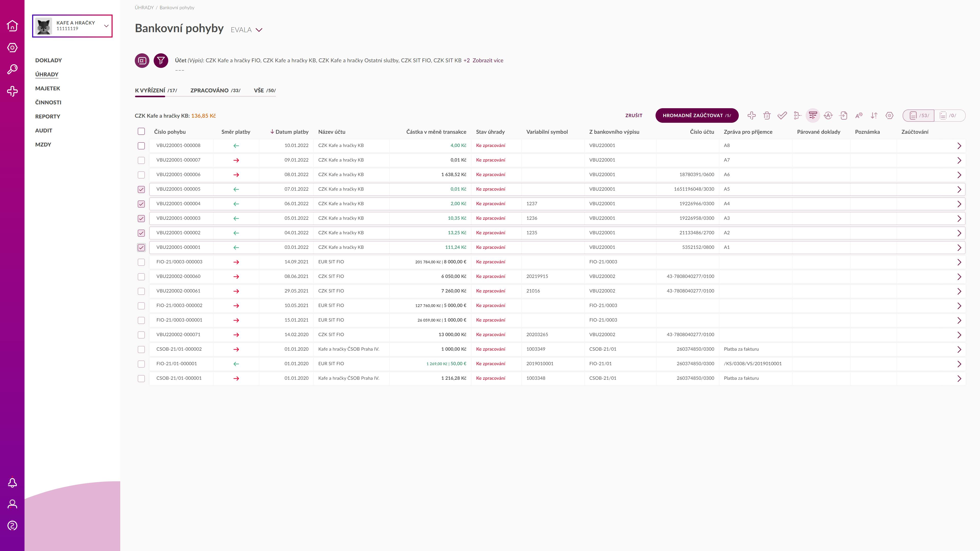Open AUDIT in the side menu
This screenshot has height=551, width=980.
44,130
